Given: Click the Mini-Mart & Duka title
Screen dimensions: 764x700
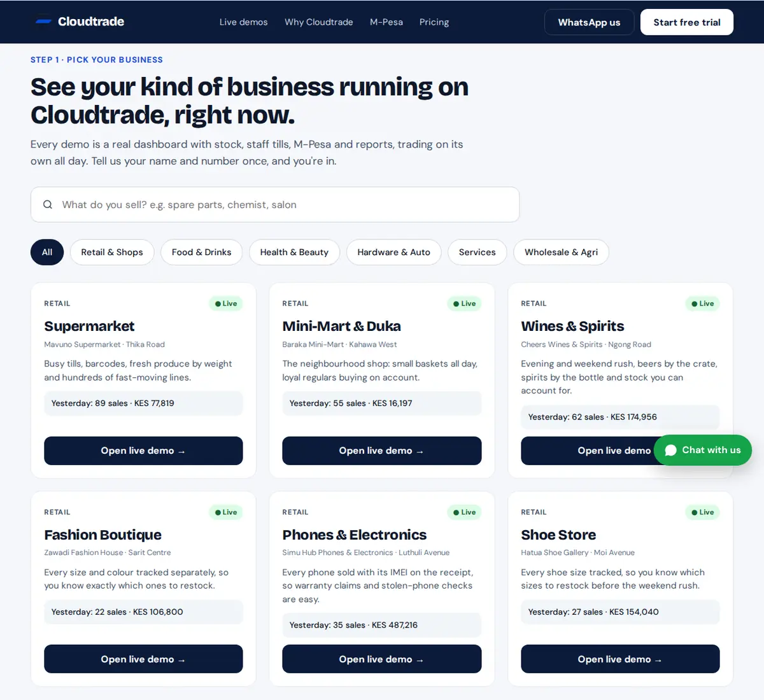Looking at the screenshot, I should click(x=341, y=326).
